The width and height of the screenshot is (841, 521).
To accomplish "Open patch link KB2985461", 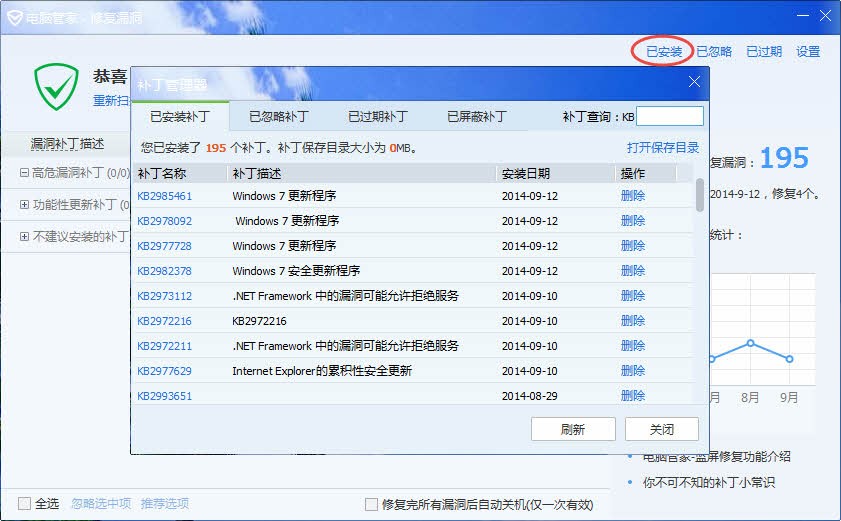I will click(x=165, y=196).
